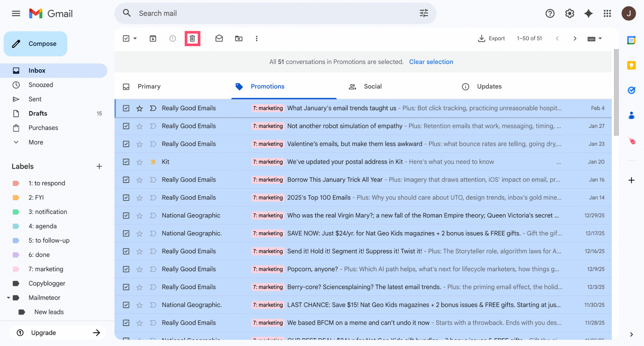Uncheck the Really Good Emails row from Feb 4

pos(126,108)
